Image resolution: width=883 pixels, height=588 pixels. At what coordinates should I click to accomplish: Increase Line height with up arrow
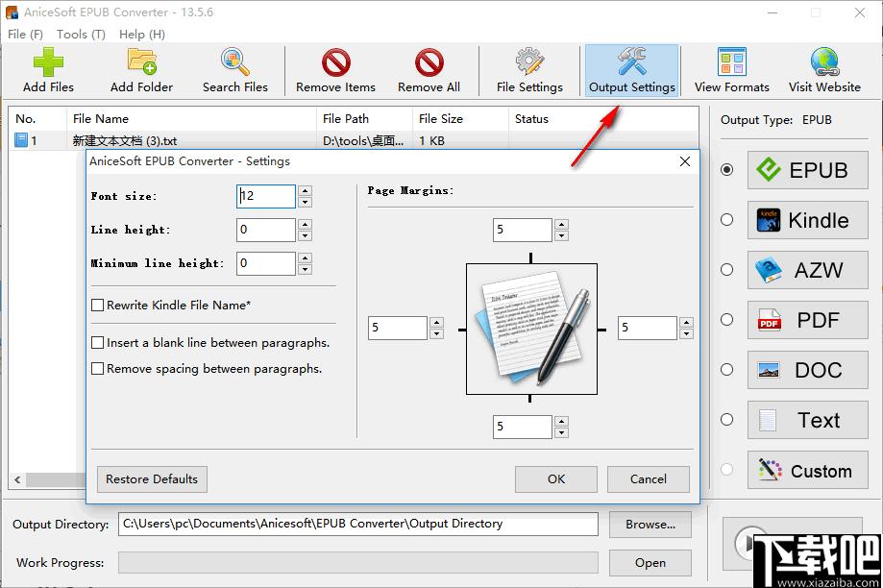click(x=305, y=224)
